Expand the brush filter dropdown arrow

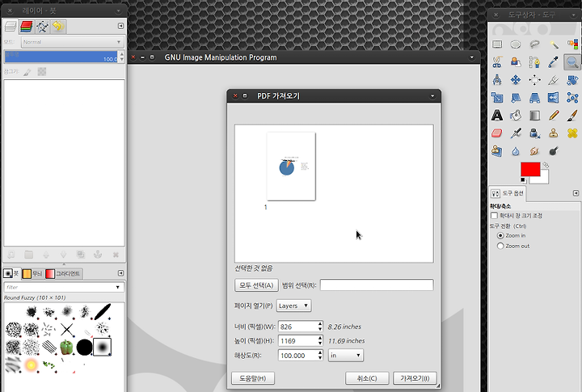coord(118,287)
